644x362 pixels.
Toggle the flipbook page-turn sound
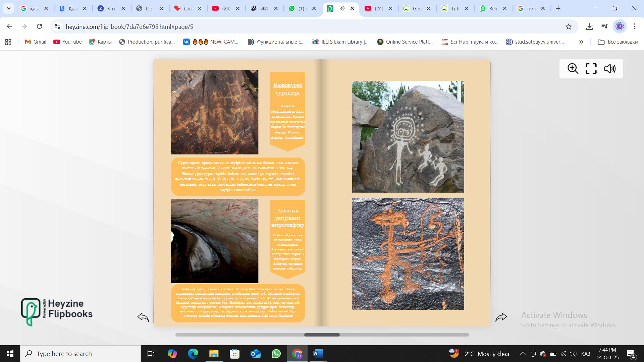pyautogui.click(x=609, y=69)
